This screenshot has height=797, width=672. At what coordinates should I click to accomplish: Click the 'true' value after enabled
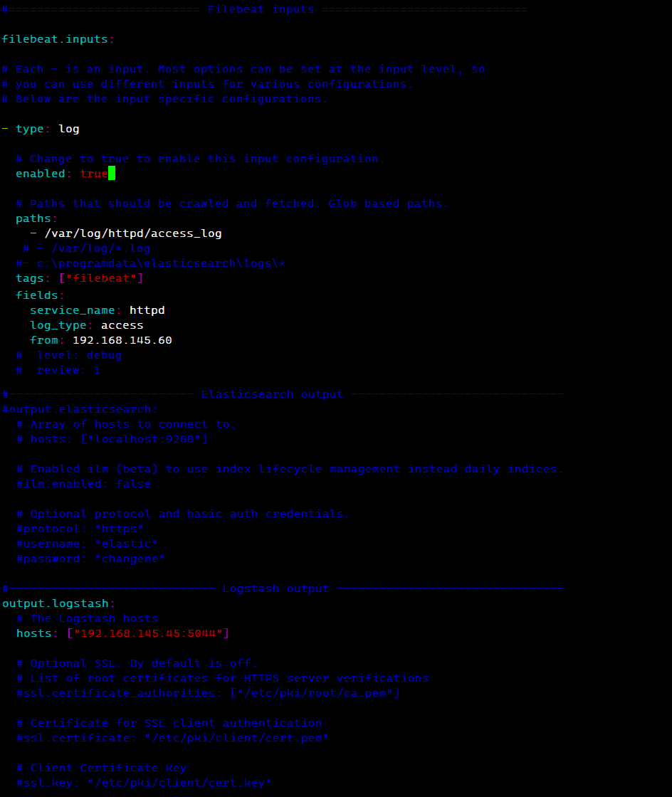click(x=94, y=174)
